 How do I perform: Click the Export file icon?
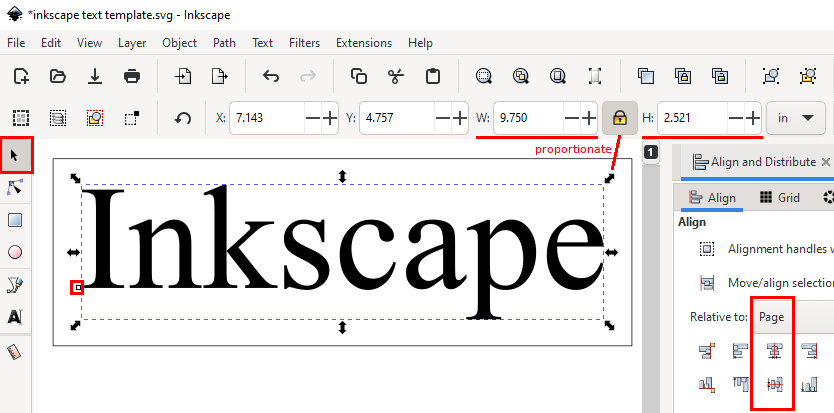click(220, 76)
